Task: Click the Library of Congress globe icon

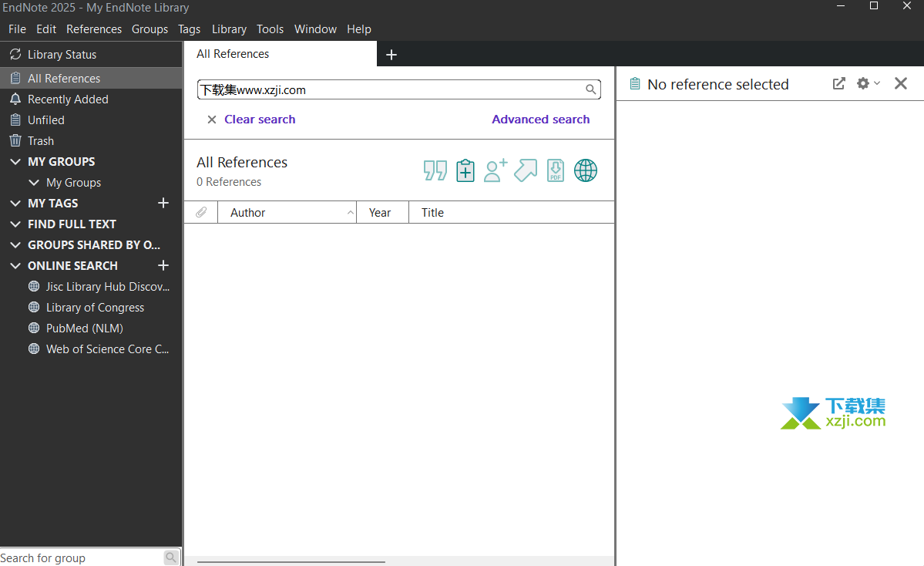Action: tap(34, 307)
